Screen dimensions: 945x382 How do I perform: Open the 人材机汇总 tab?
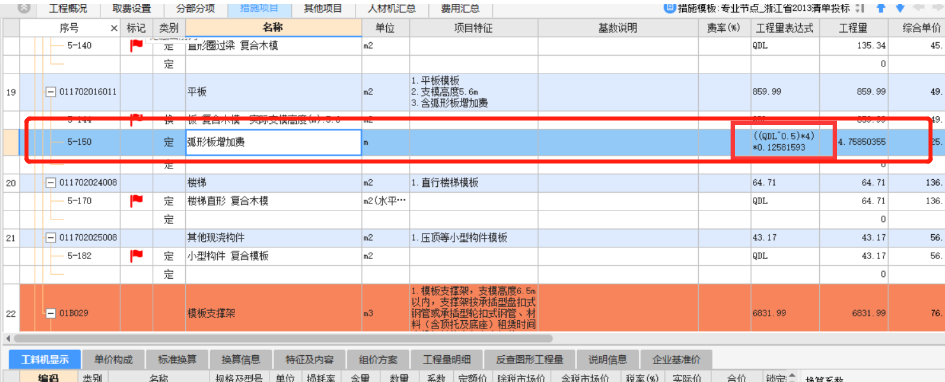click(x=391, y=8)
